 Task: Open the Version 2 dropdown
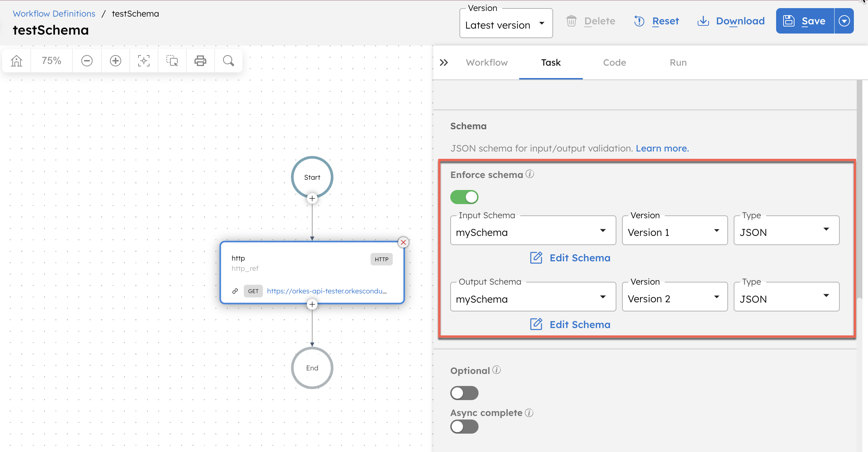pyautogui.click(x=675, y=297)
